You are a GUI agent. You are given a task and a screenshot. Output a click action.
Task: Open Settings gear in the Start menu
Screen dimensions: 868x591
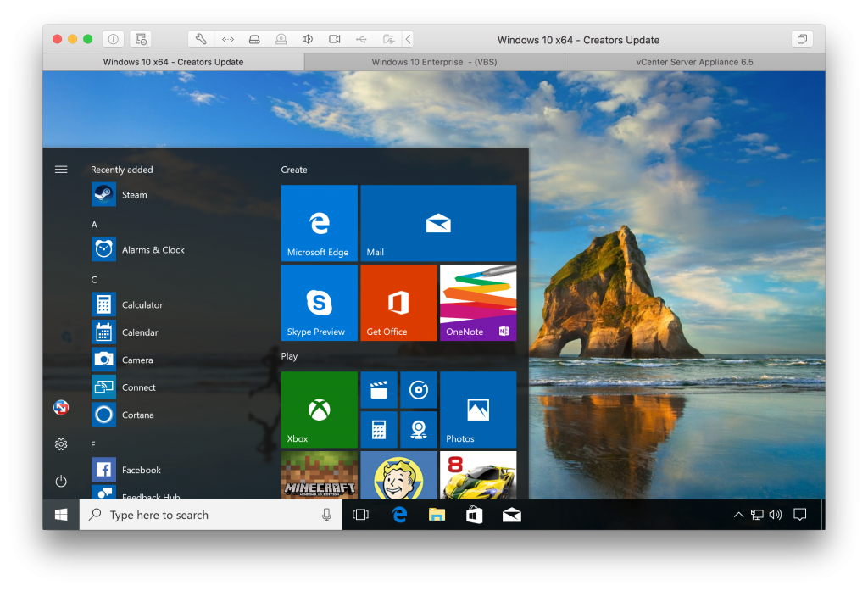pos(60,443)
